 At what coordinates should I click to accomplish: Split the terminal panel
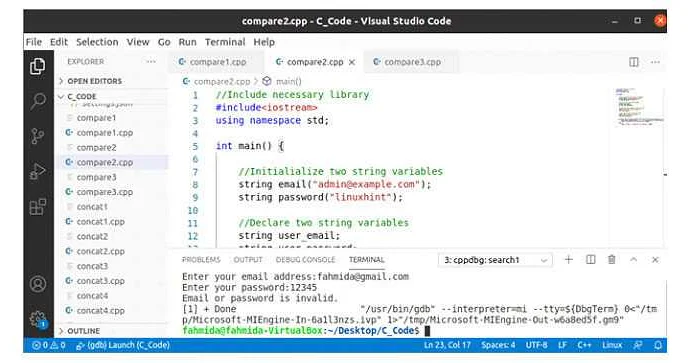point(591,260)
